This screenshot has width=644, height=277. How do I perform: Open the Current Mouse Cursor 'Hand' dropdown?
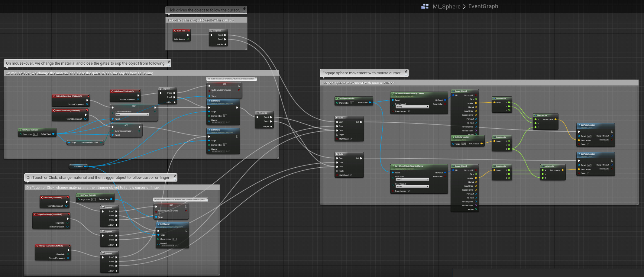click(132, 114)
